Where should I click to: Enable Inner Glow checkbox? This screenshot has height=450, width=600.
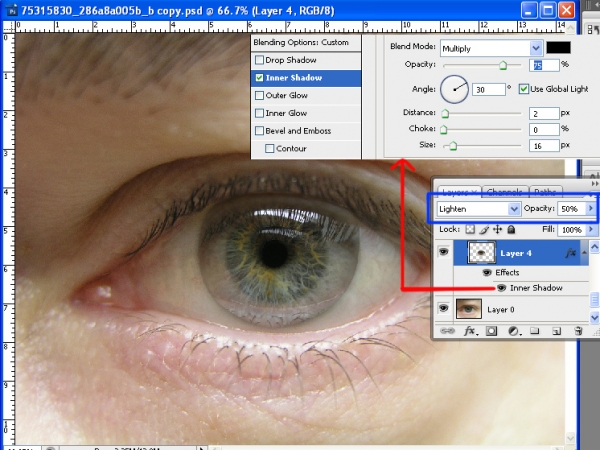pyautogui.click(x=259, y=113)
